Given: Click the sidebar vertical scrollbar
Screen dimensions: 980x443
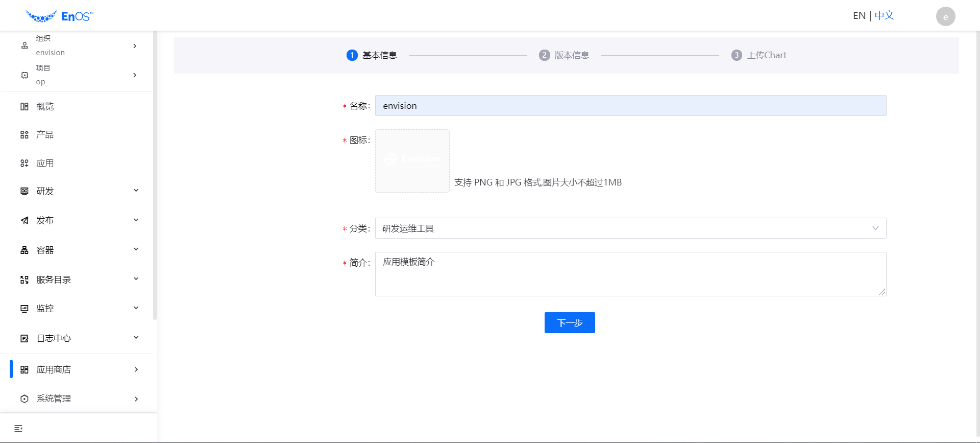Looking at the screenshot, I should click(x=155, y=176).
